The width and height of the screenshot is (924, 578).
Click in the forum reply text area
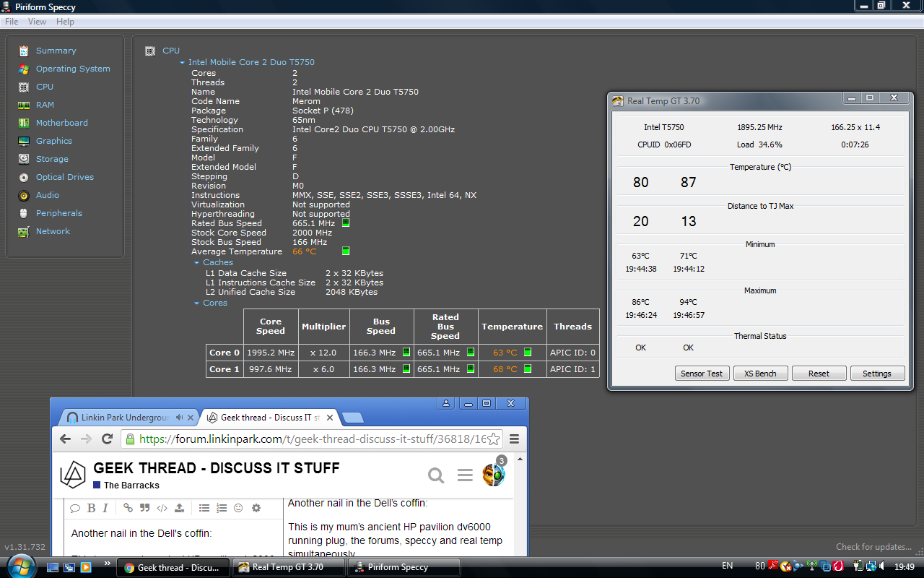(x=173, y=538)
